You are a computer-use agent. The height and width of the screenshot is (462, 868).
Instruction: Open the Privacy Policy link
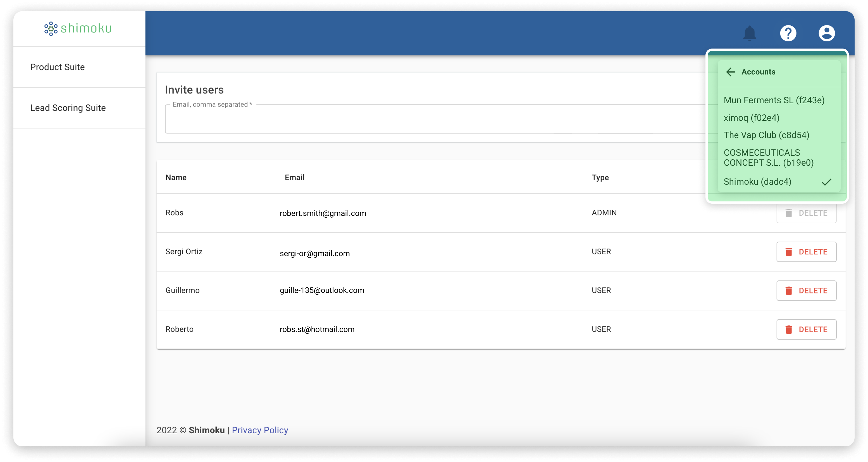pos(260,430)
